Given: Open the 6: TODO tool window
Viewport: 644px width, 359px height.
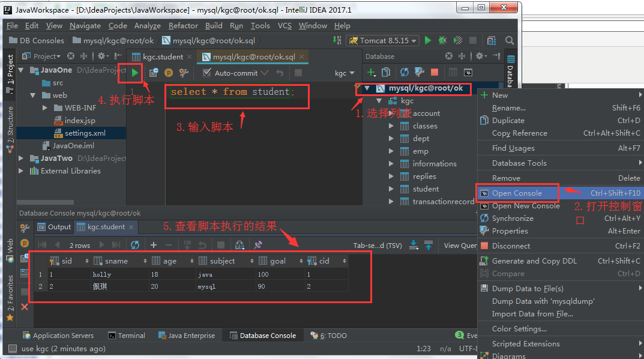Looking at the screenshot, I should (x=328, y=336).
